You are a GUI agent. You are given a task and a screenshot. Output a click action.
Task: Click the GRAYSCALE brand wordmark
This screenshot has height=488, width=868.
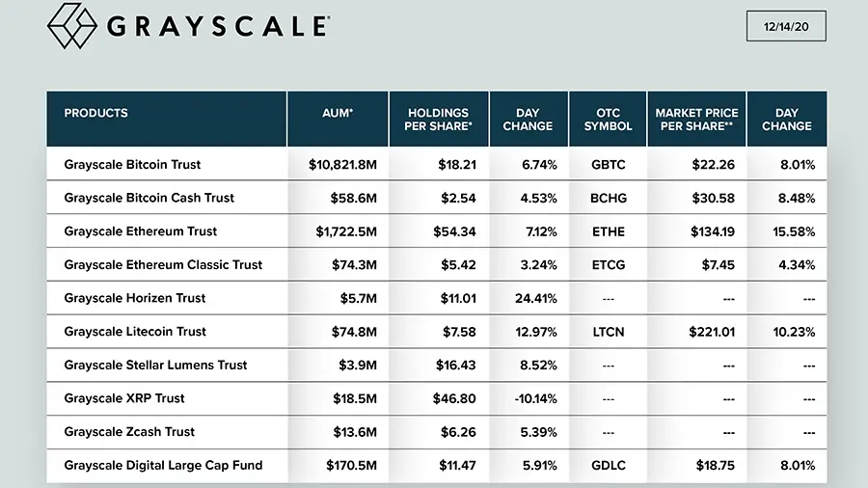click(x=217, y=26)
